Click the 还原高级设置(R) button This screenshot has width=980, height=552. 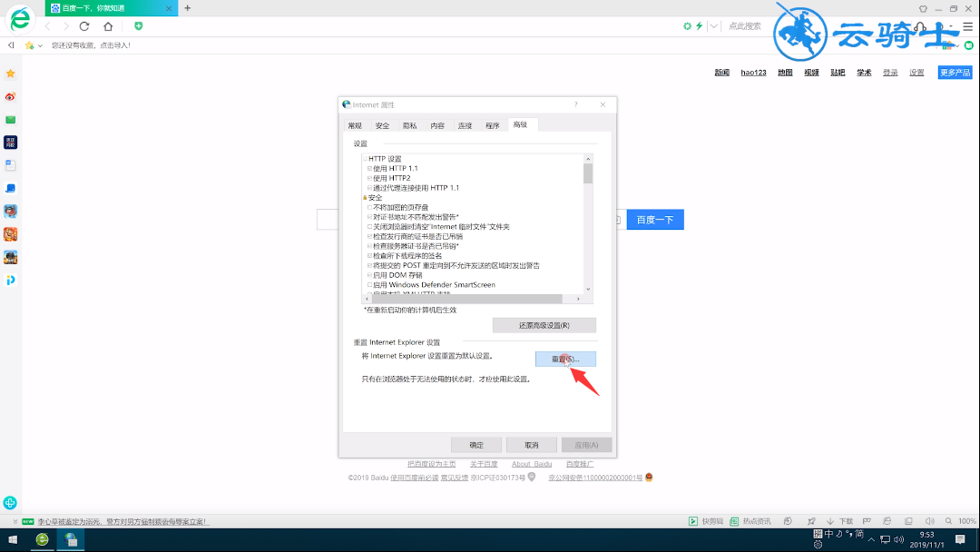[544, 325]
